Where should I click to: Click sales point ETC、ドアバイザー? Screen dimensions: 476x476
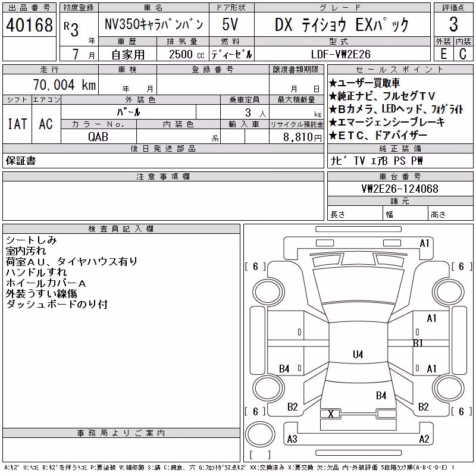[x=378, y=135]
